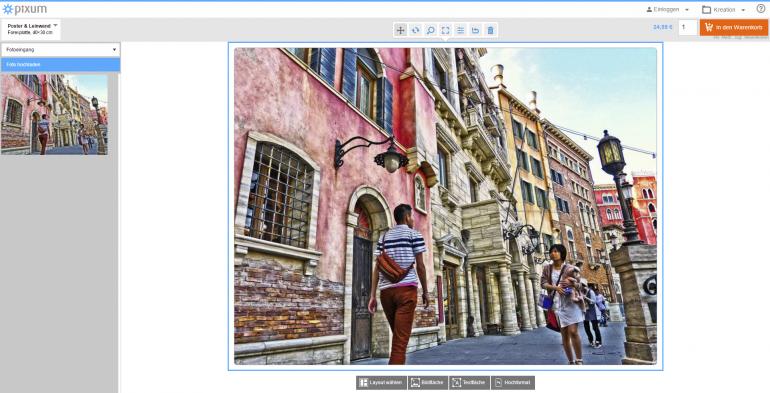Click the rotate photo icon
The width and height of the screenshot is (770, 393).
[415, 30]
